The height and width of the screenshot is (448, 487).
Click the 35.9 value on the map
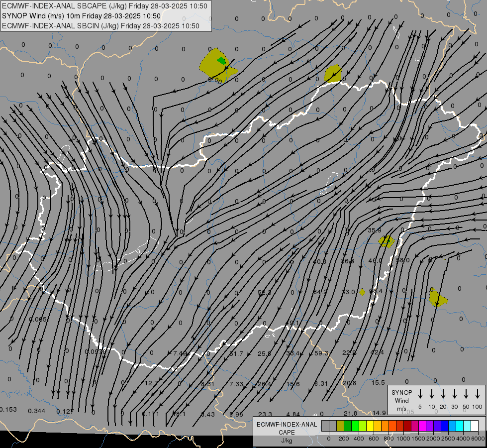(x=375, y=230)
